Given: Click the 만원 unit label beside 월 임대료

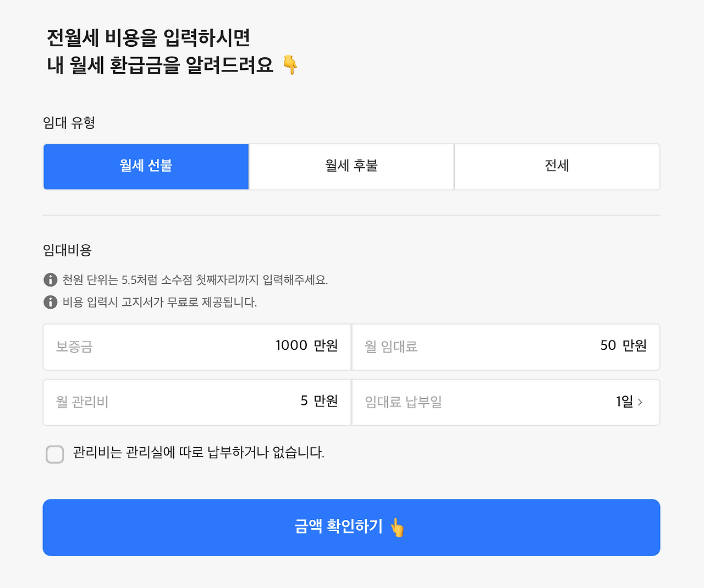Looking at the screenshot, I should [636, 345].
